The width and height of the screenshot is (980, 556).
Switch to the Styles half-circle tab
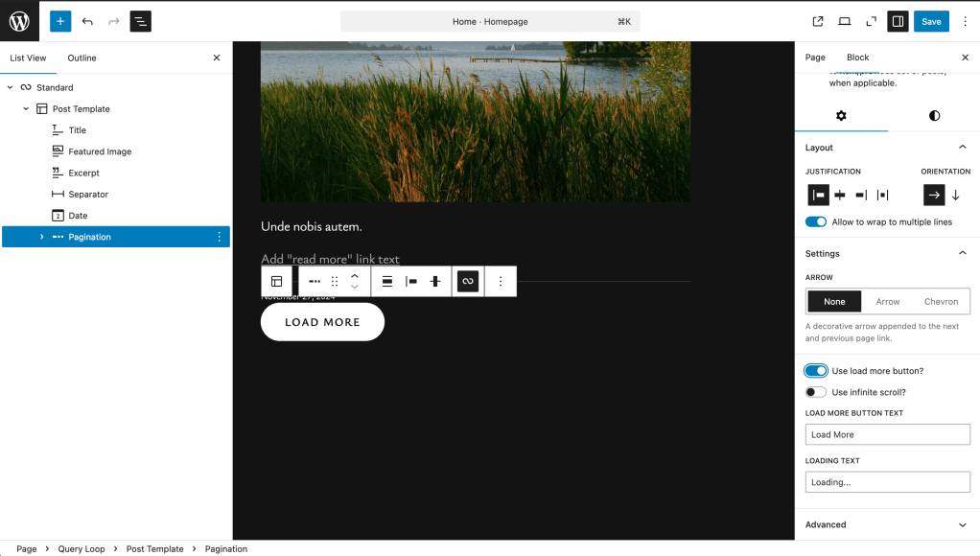point(934,116)
